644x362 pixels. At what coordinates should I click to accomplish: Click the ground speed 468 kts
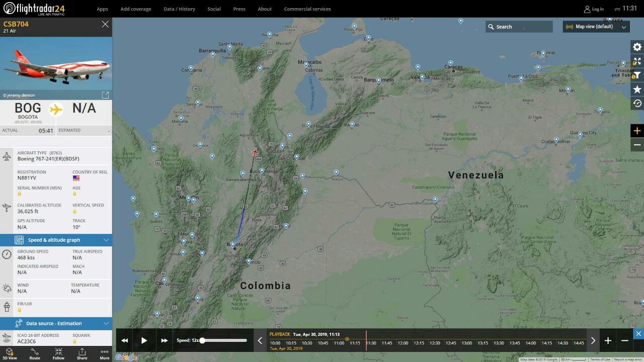[26, 257]
